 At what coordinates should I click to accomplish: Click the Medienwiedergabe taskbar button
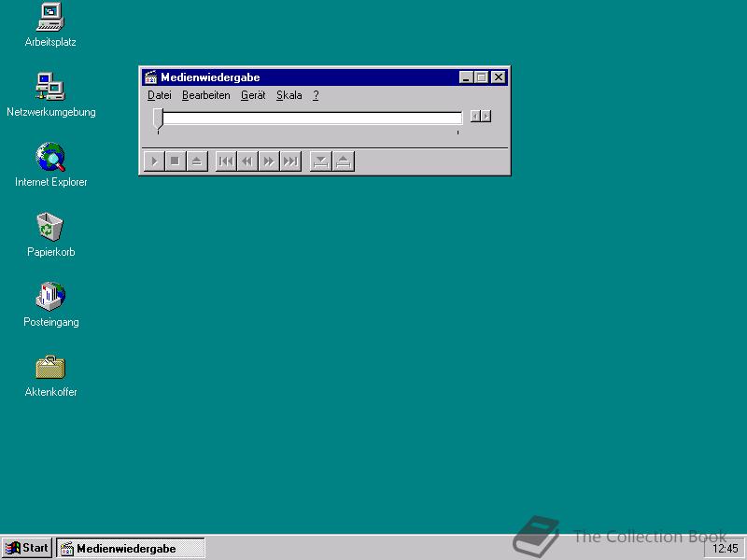tap(131, 548)
